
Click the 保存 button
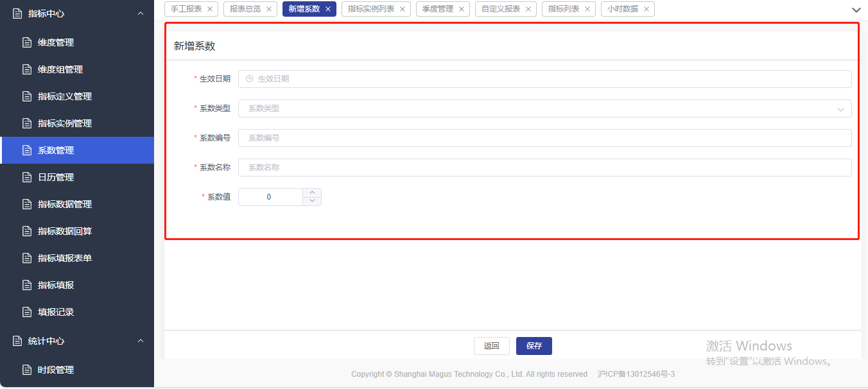pos(534,346)
